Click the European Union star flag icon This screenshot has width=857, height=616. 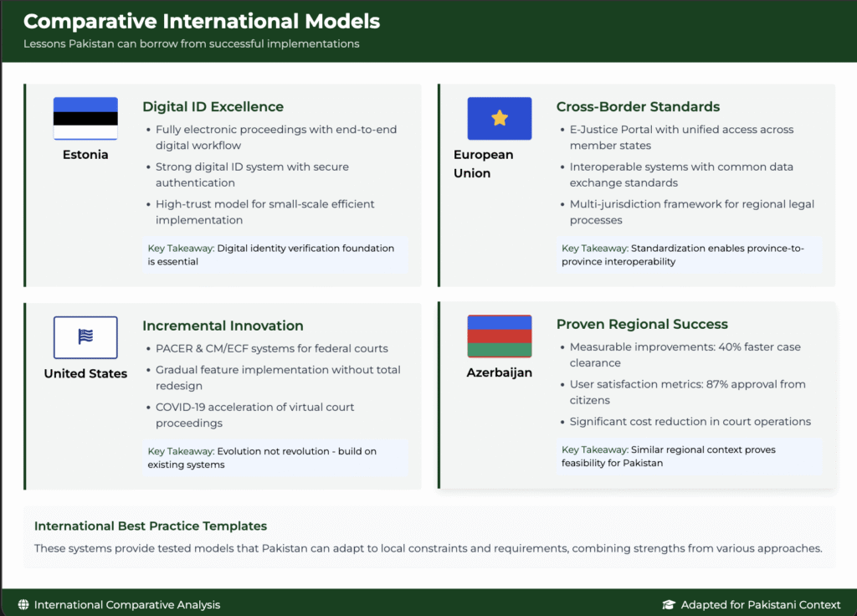499,118
